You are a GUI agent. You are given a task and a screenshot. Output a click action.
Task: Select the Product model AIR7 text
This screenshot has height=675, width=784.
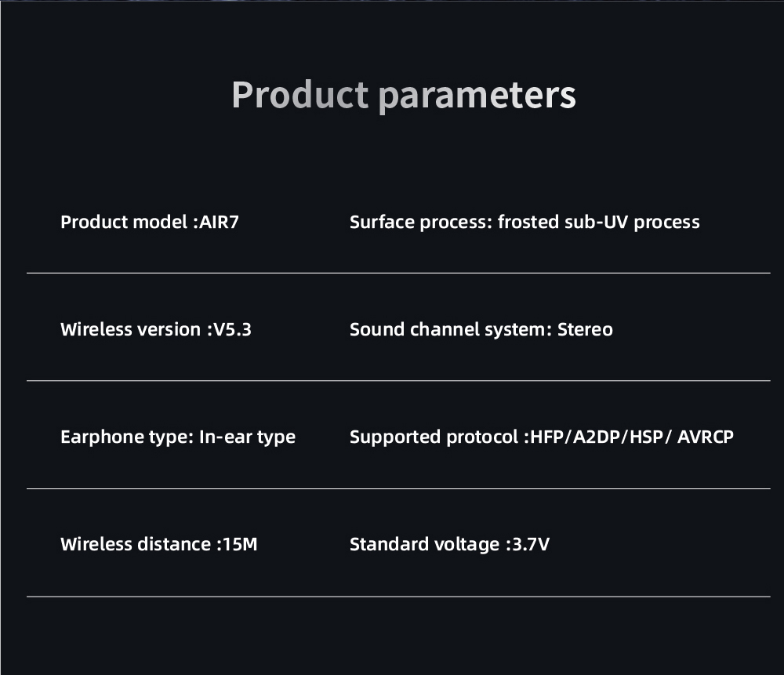[x=150, y=222]
